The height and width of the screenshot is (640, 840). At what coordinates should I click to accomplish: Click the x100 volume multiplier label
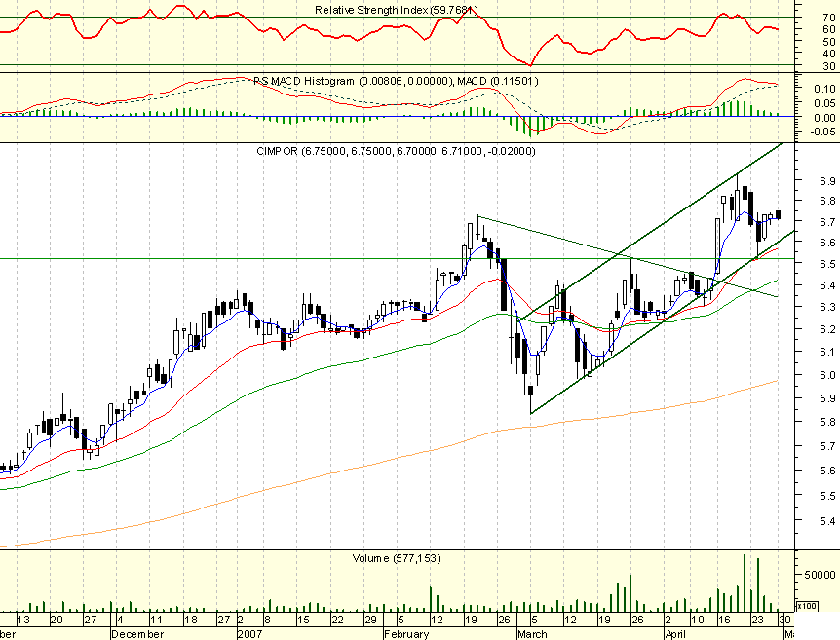(805, 606)
